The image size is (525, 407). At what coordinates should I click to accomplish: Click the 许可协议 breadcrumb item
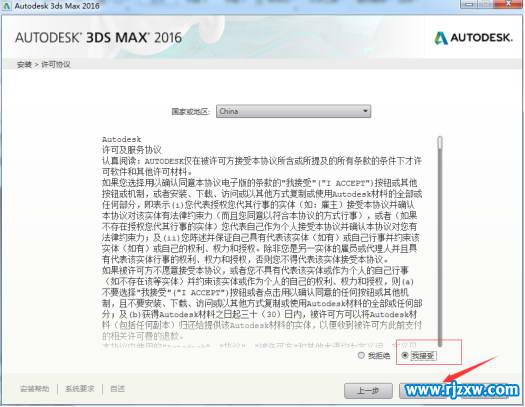[x=56, y=65]
